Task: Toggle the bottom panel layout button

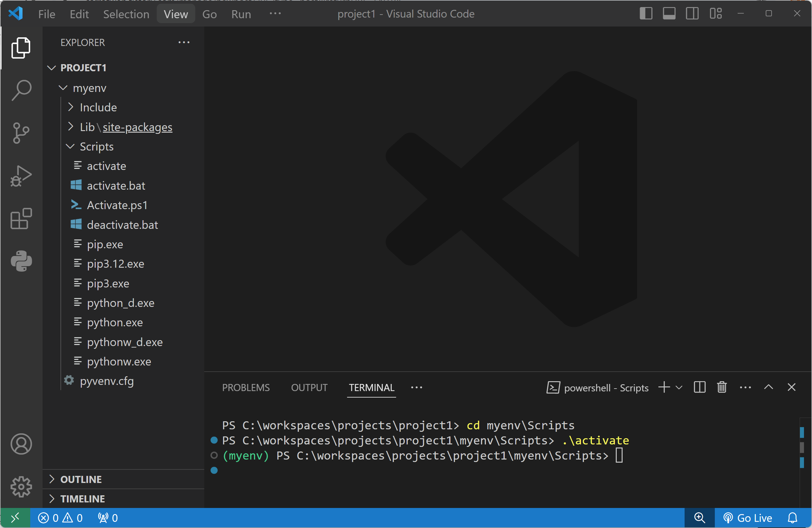Action: [x=669, y=14]
